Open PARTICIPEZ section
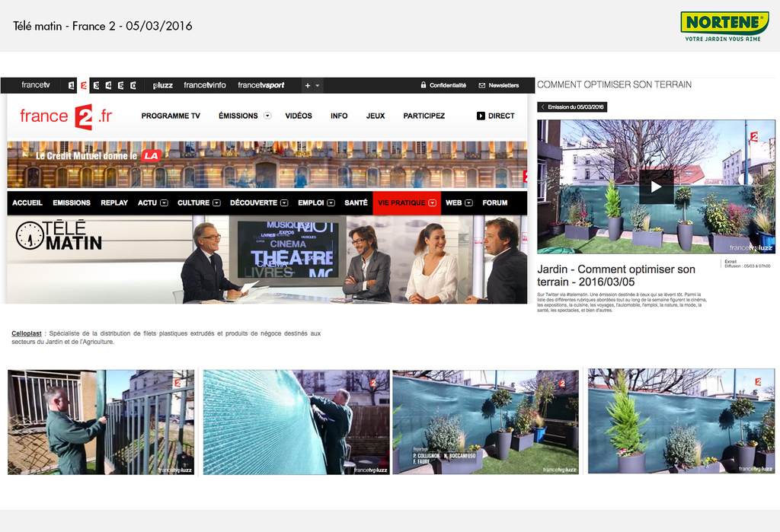Image resolution: width=780 pixels, height=532 pixels. [x=424, y=116]
